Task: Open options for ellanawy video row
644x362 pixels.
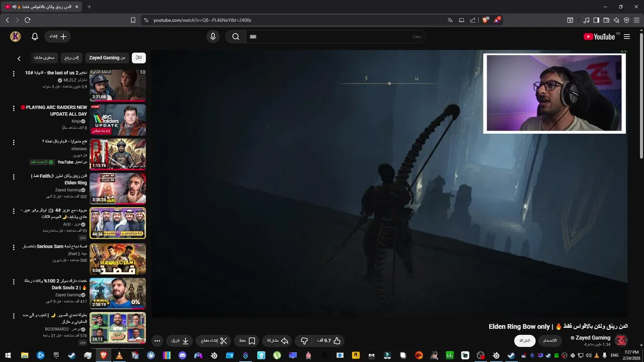Action: click(x=14, y=143)
